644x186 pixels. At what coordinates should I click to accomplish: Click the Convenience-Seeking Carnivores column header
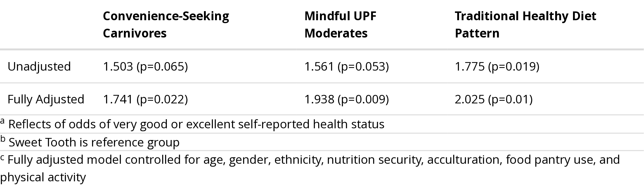pos(166,25)
